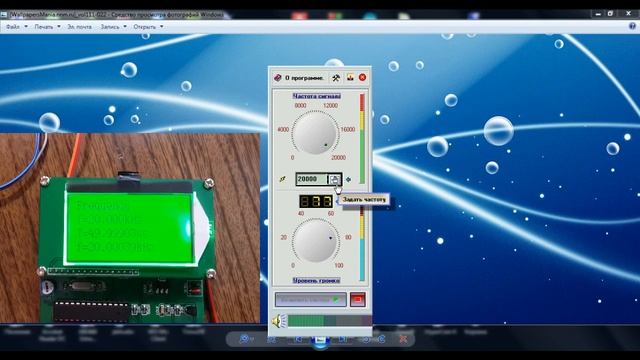Screen dimensions: 640x360
Task: Click the 'Уровень громкости' label
Action: click(316, 280)
